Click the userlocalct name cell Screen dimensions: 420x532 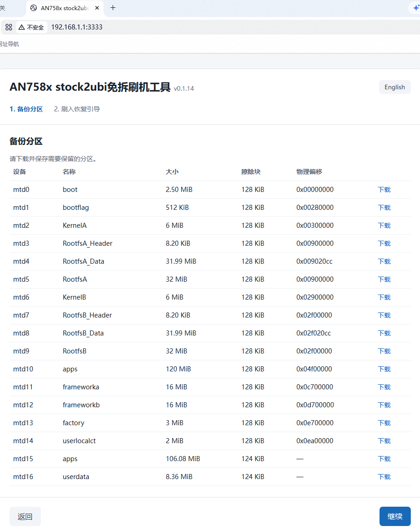coord(79,441)
